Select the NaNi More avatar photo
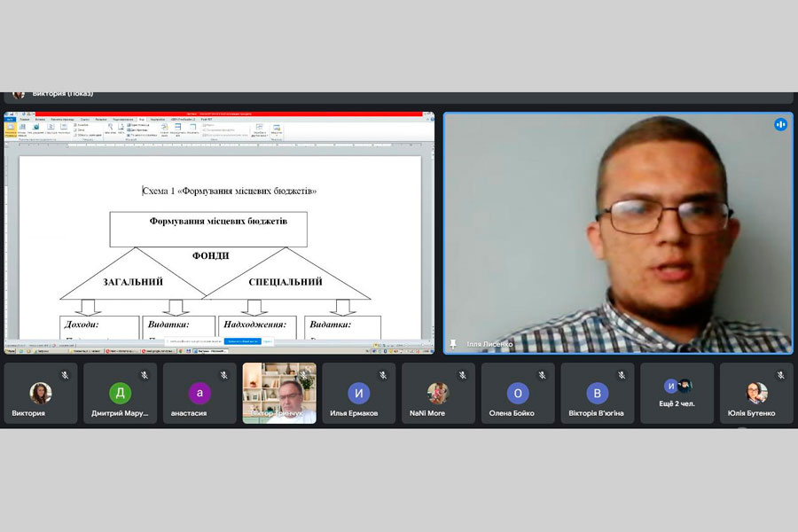798x532 pixels. click(x=438, y=393)
